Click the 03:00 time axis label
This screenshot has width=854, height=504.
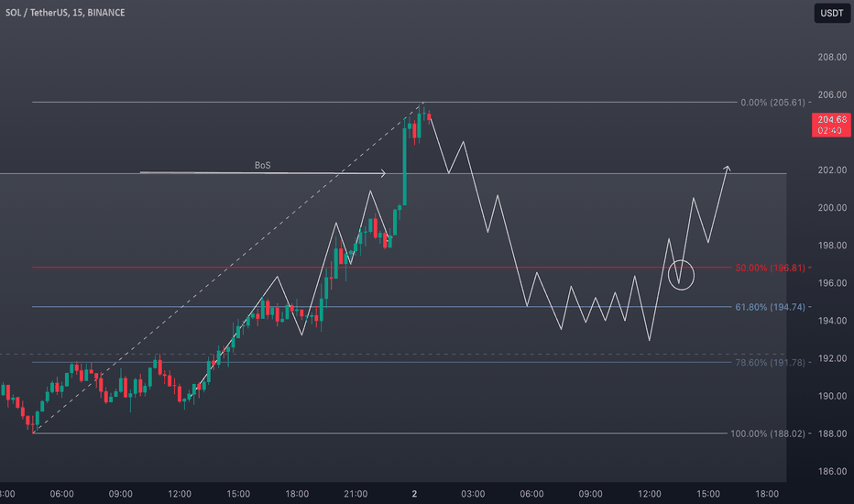(473, 494)
